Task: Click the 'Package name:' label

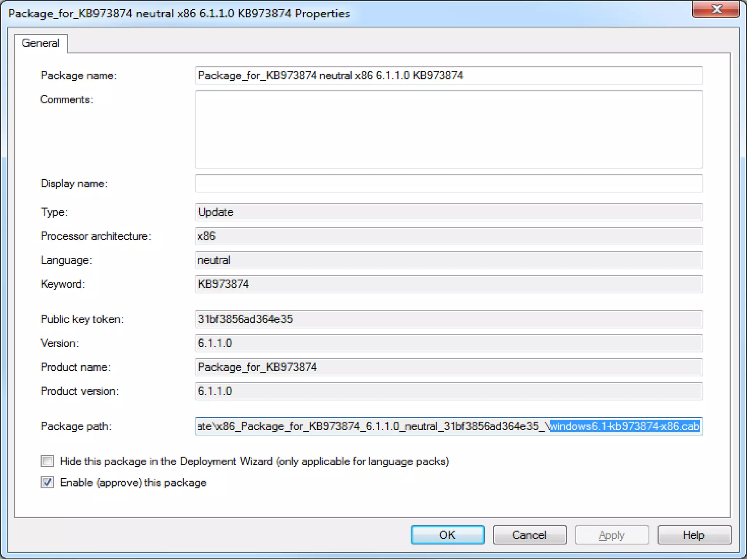Action: point(78,76)
